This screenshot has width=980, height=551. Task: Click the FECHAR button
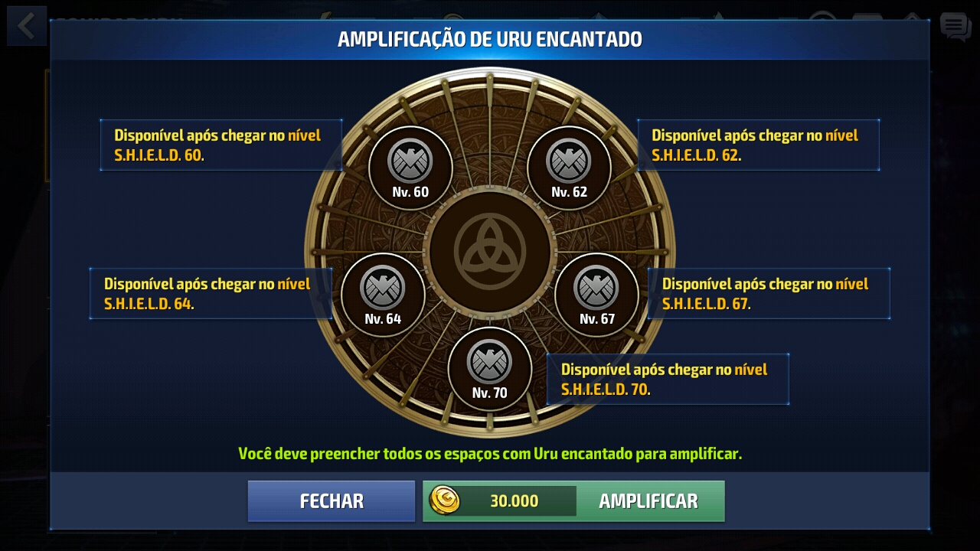332,501
